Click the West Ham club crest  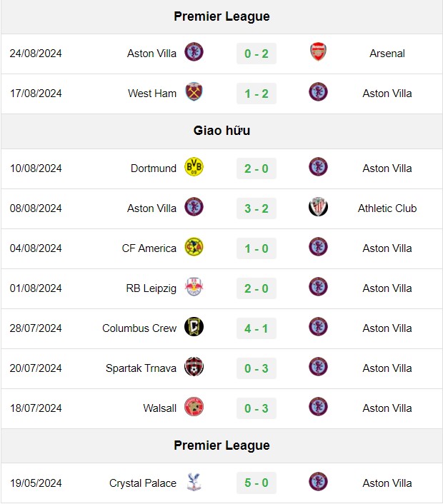tap(194, 92)
